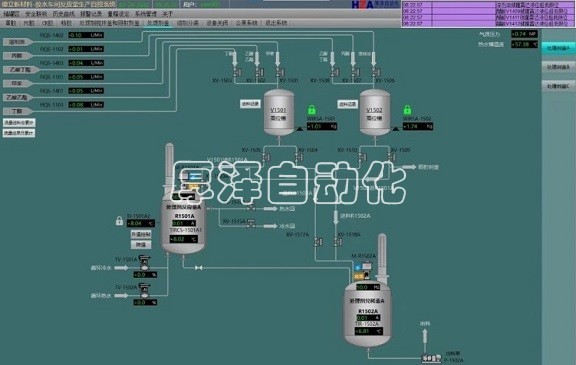Open the feed record button left of V1502
The height and width of the screenshot is (365, 576).
pyautogui.click(x=347, y=104)
